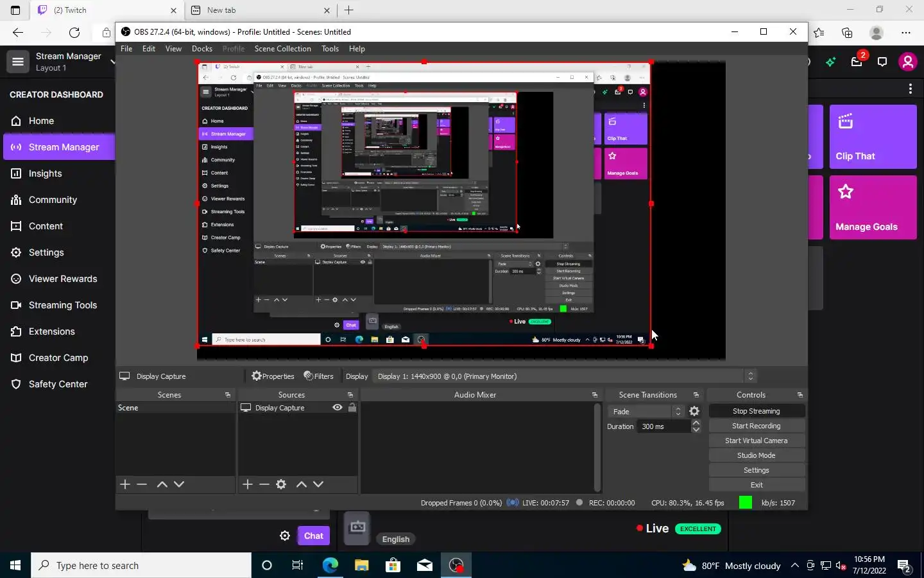This screenshot has height=578, width=924.
Task: Select the Scene row in Scenes list
Action: tap(175, 408)
